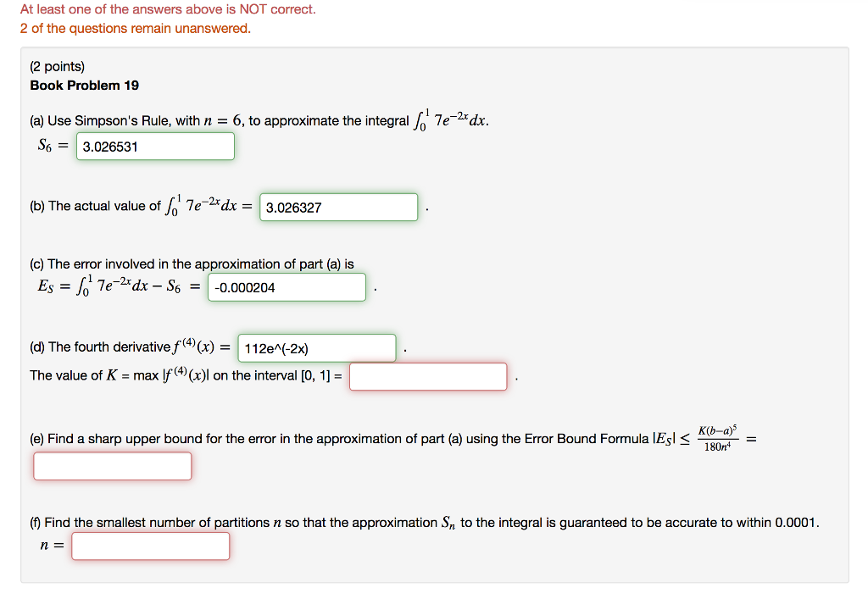Screen dimensions: 868x599
Task: Click the green border of the S6 answer box
Action: click(x=154, y=133)
